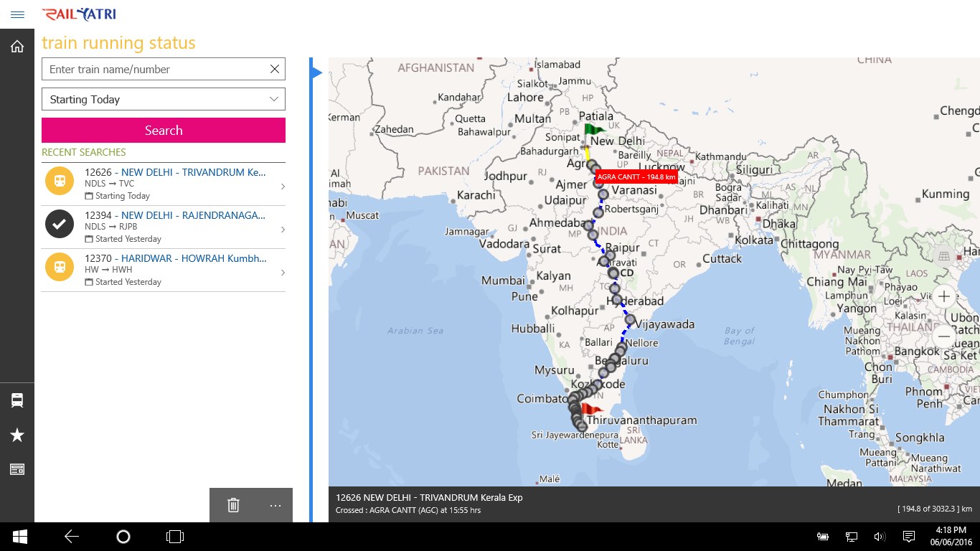Open the hamburger menu
This screenshot has width=980, height=551.
click(17, 14)
